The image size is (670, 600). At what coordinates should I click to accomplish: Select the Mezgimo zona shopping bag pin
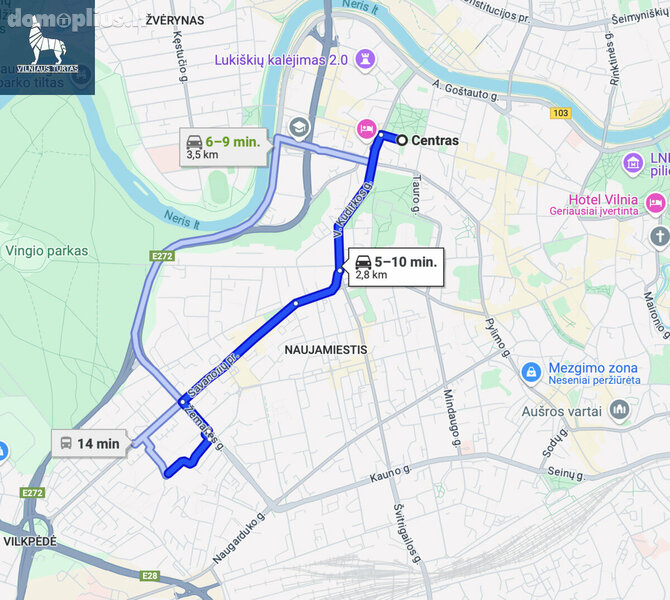coord(531,372)
